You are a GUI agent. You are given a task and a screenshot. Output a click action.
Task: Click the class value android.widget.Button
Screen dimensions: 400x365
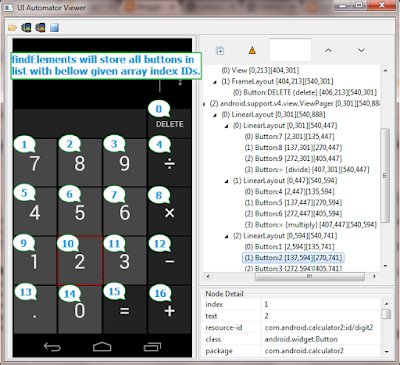click(321, 339)
